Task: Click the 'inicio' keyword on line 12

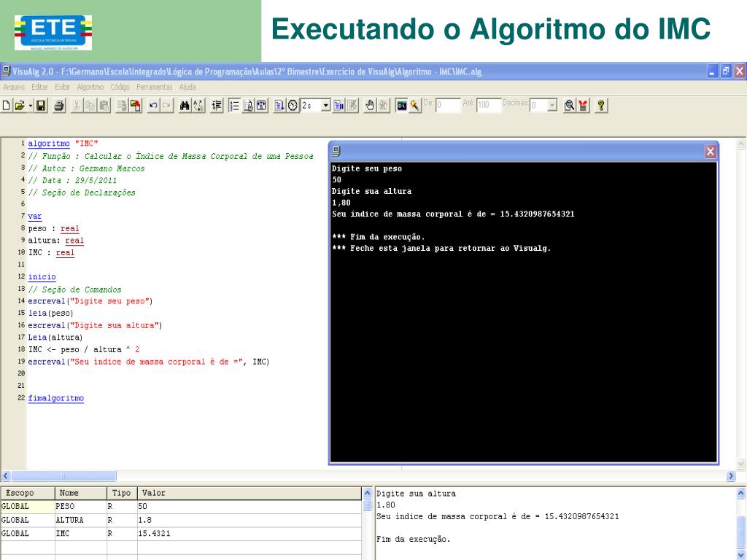Action: (x=42, y=276)
